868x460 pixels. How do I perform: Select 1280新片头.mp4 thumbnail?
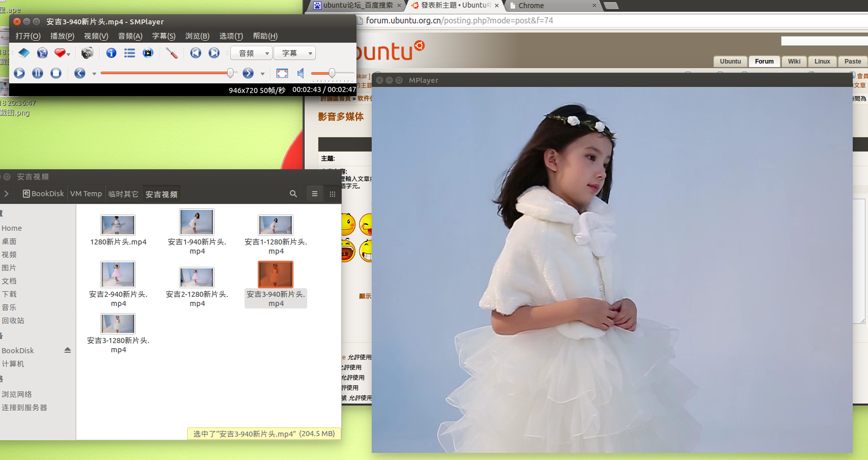118,225
